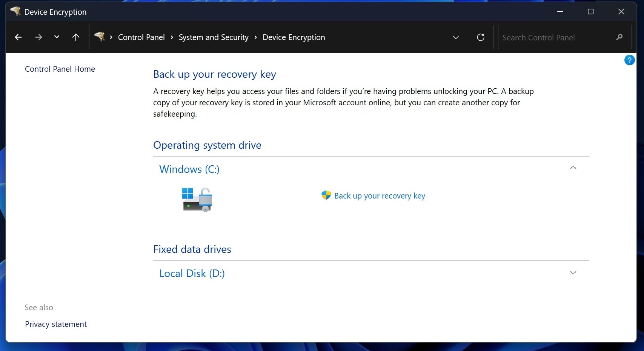Select System and Security in breadcrumb
The image size is (644, 351).
coord(213,37)
